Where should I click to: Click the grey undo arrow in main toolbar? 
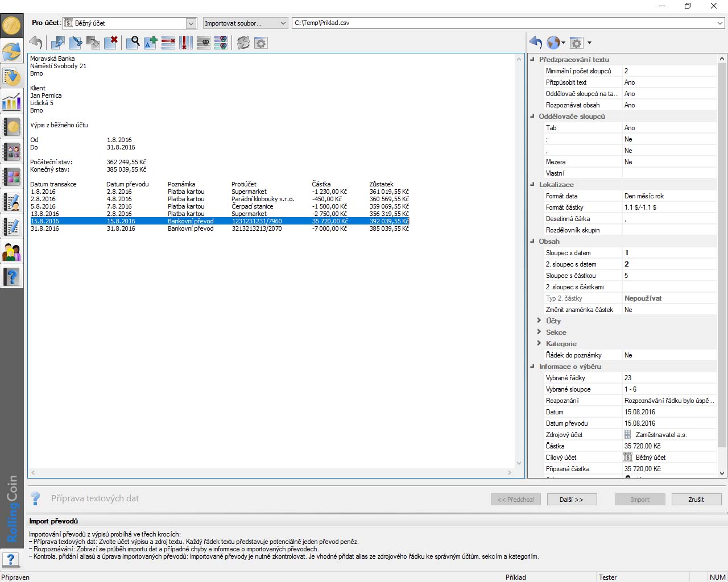36,43
